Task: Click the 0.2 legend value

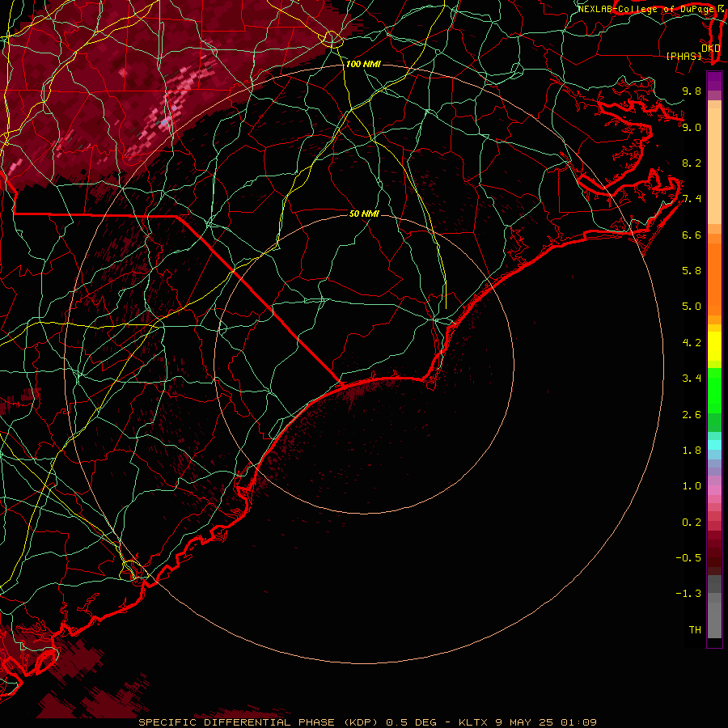Action: [692, 523]
